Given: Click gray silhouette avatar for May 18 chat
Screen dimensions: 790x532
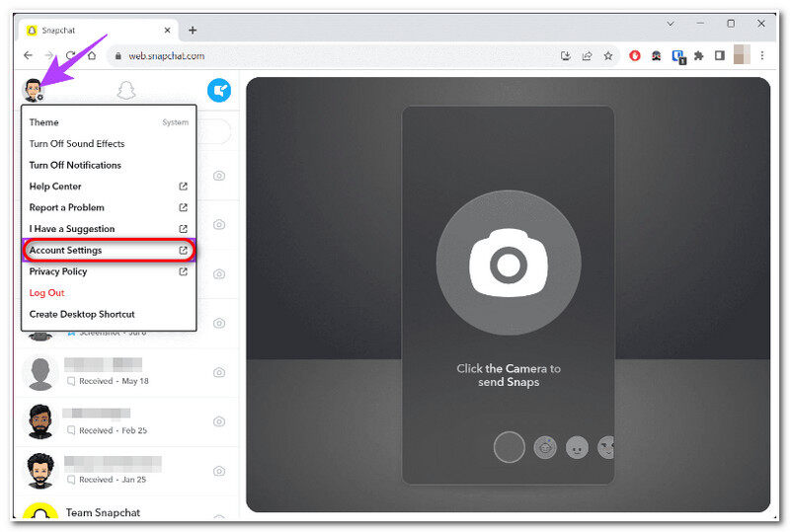Looking at the screenshot, I should (40, 373).
